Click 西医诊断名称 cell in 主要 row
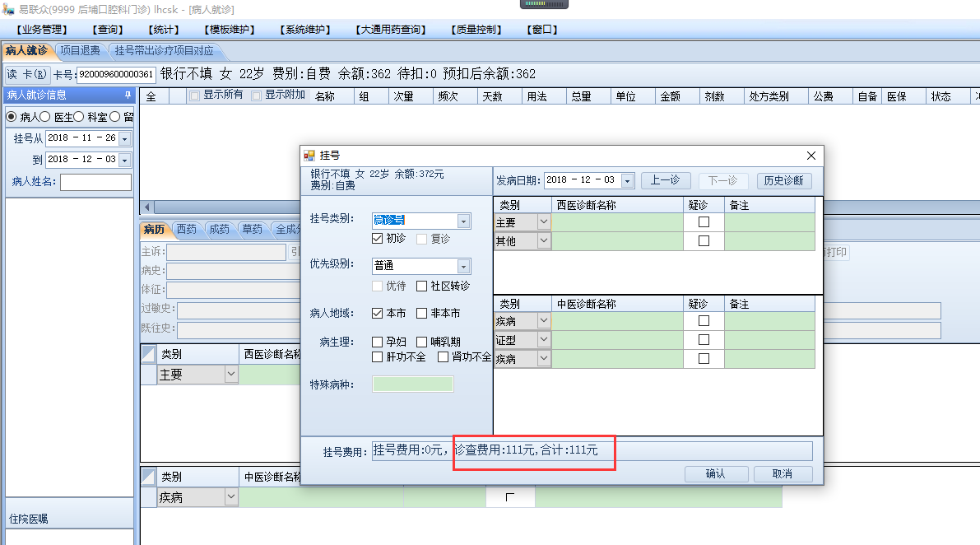 [x=617, y=222]
